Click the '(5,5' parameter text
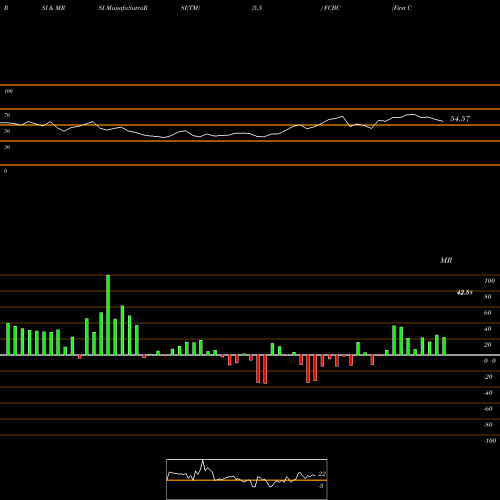Image resolution: width=500 pixels, height=500 pixels. click(x=257, y=8)
